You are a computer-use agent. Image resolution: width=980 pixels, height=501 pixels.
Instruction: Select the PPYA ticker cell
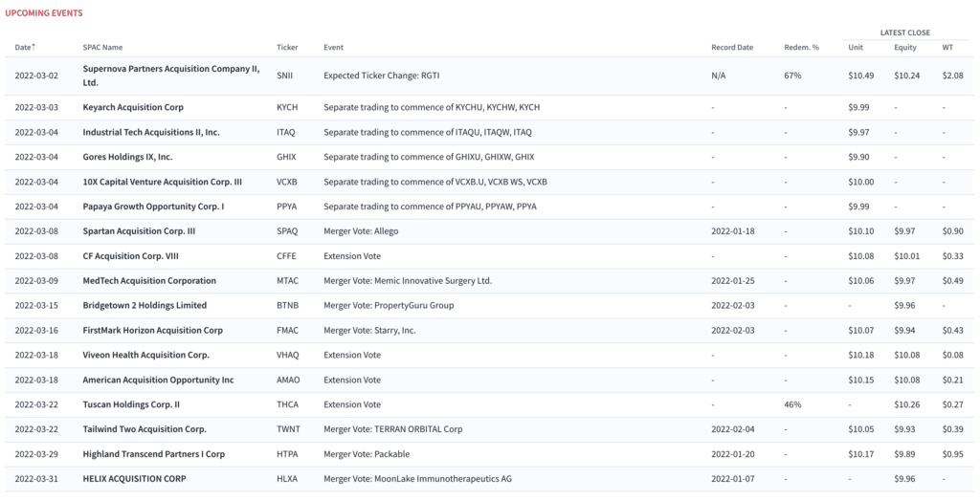(x=287, y=207)
